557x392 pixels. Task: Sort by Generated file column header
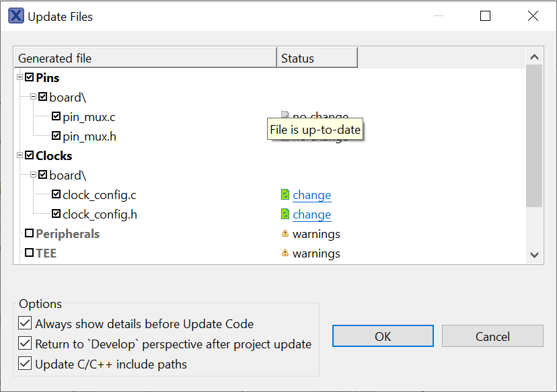tap(145, 58)
